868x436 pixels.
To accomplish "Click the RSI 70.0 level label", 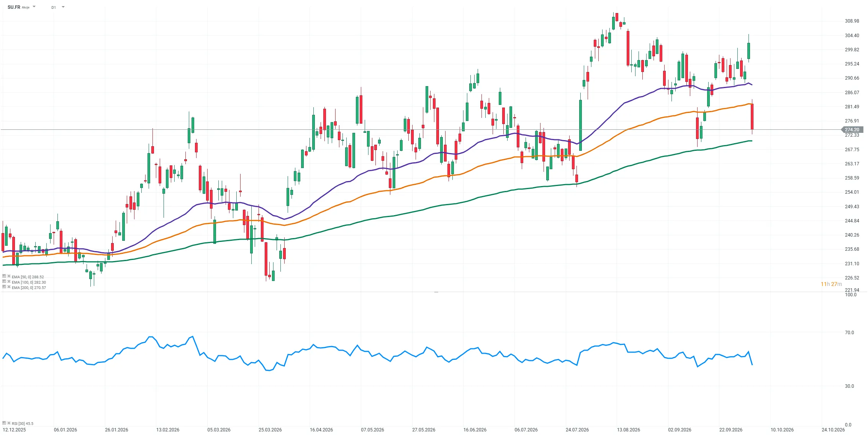I will (x=849, y=333).
